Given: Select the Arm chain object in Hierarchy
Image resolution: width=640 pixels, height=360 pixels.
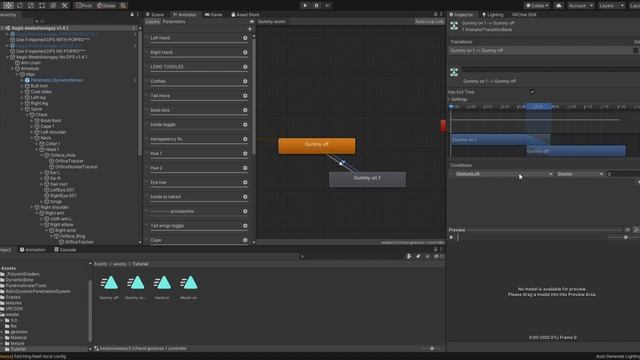Looking at the screenshot, I should pos(31,63).
